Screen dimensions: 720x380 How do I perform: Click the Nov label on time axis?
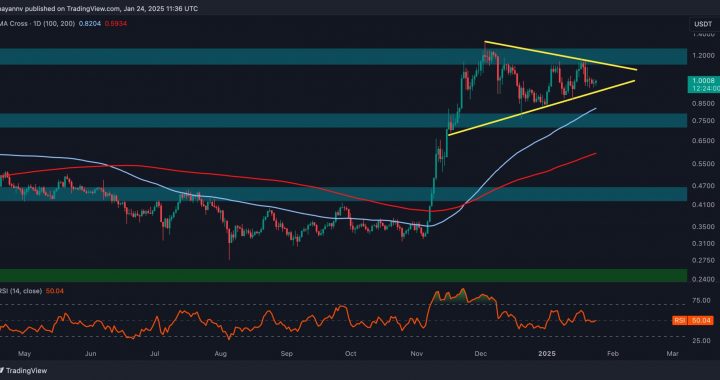[x=417, y=354]
